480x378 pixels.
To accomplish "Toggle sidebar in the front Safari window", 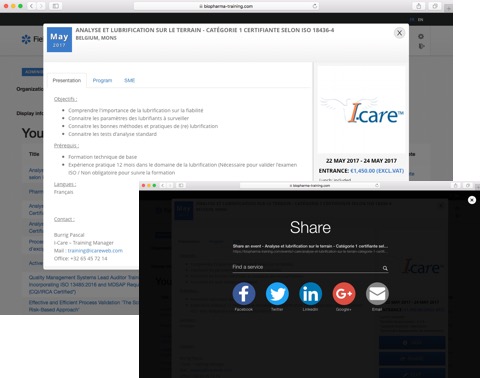I will [x=181, y=185].
